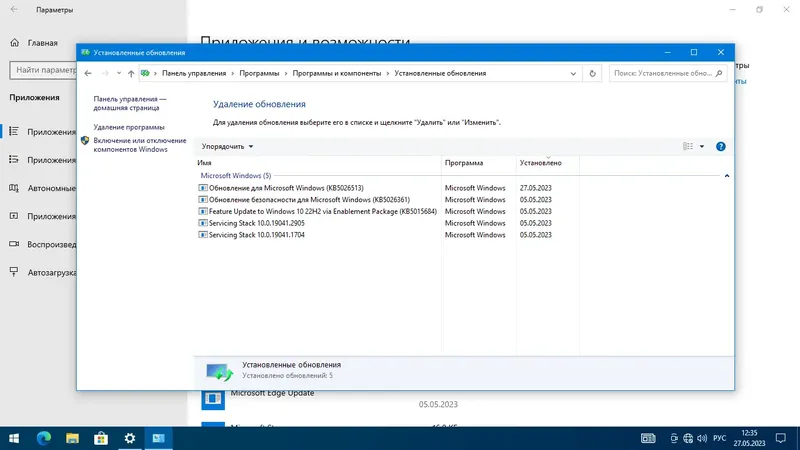This screenshot has height=450, width=800.
Task: Open Включение или отключение компонентов Windows
Action: (x=140, y=145)
